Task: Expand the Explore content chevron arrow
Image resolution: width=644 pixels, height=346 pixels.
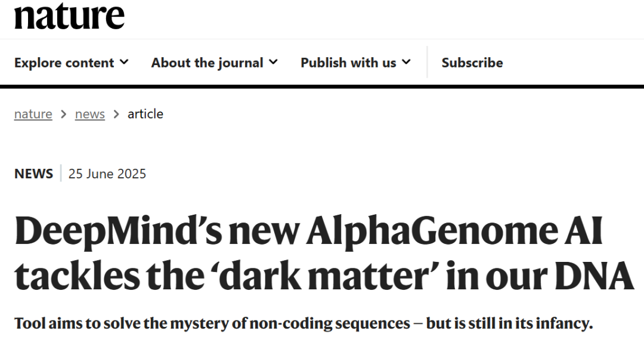Action: point(124,62)
